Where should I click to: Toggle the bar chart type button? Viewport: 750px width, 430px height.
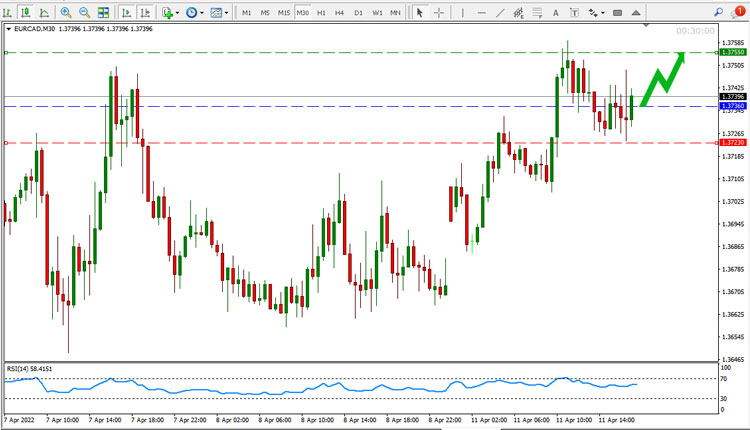[7, 12]
